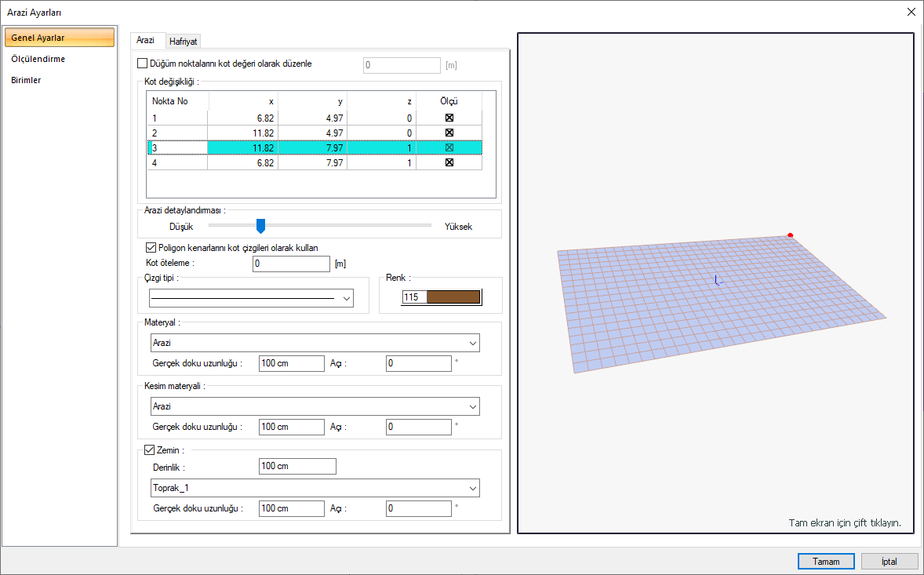The height and width of the screenshot is (575, 924).
Task: Select Ölçülendirme in the left sidebar
Action: [38, 59]
